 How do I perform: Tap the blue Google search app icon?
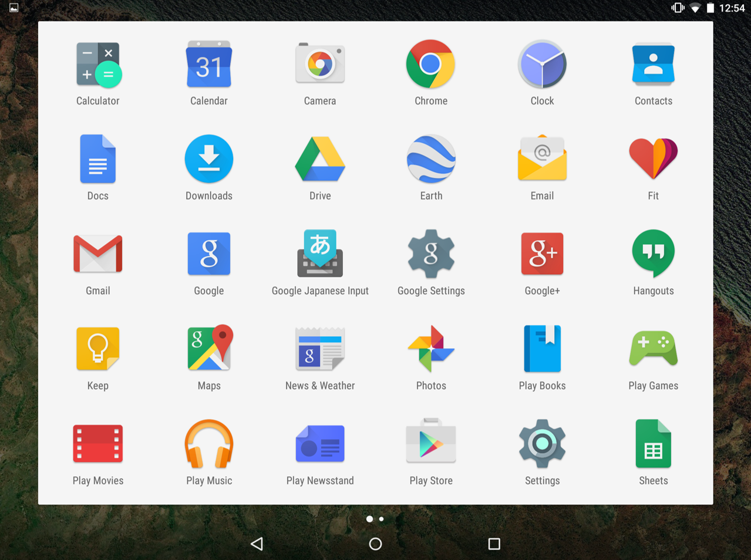tap(209, 254)
